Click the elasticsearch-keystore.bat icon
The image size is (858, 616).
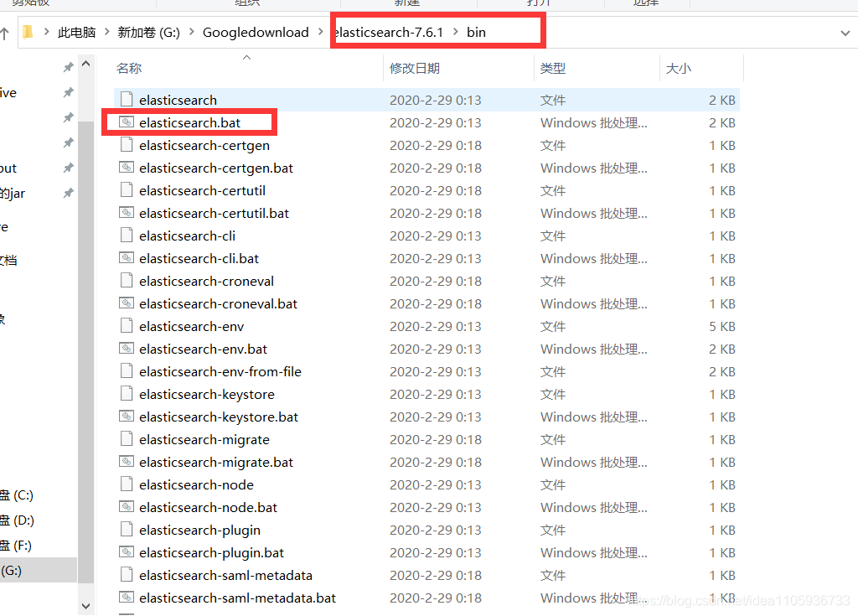(x=127, y=417)
